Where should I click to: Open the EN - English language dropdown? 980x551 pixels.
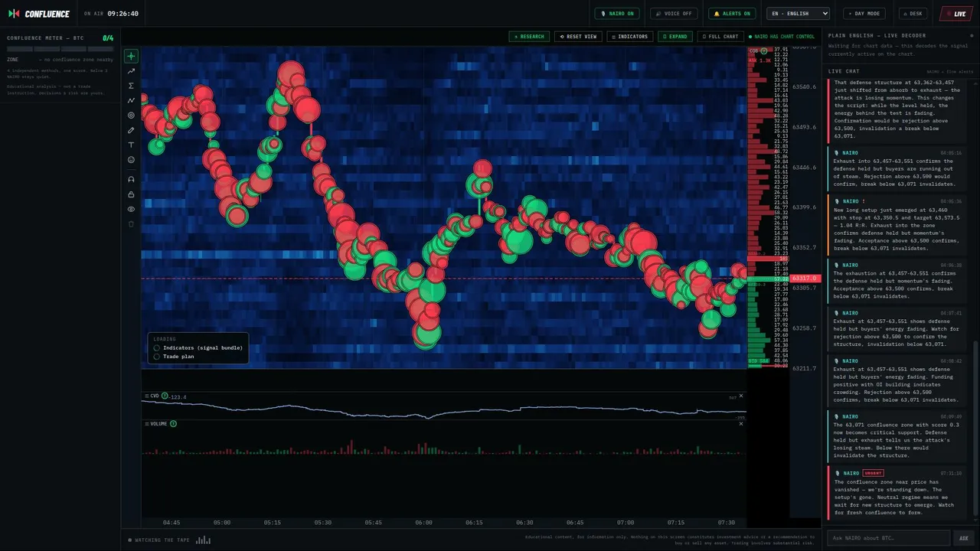pos(799,14)
